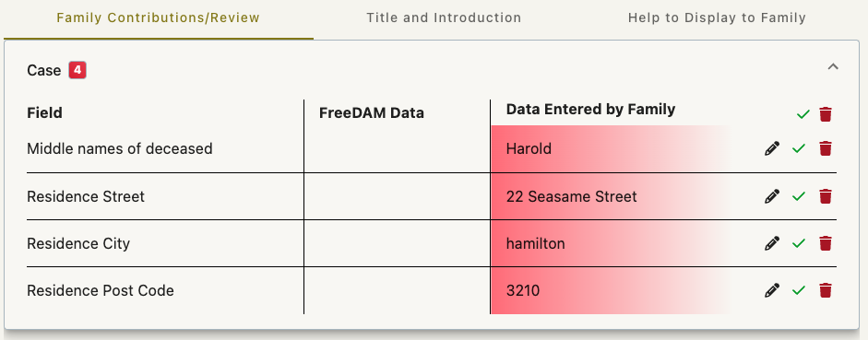868x340 pixels.
Task: Switch to Title and Introduction tab
Action: pyautogui.click(x=444, y=18)
